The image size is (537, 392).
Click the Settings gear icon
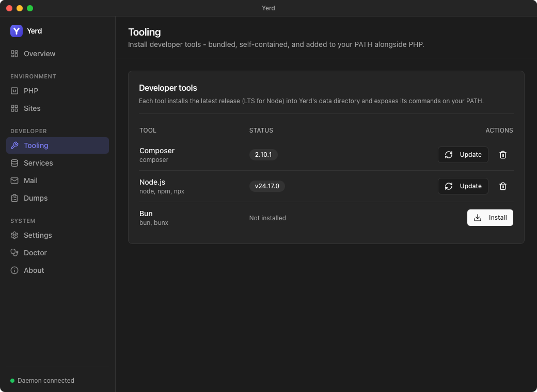coord(14,235)
